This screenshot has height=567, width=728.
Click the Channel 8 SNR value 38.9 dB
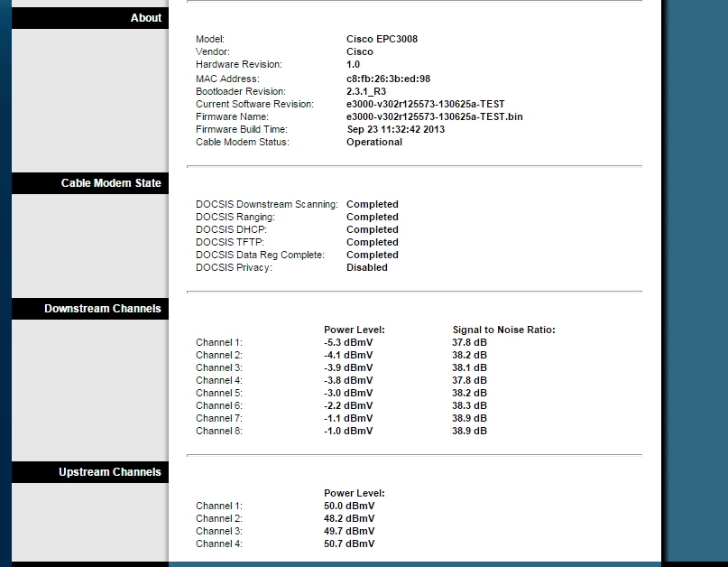pyautogui.click(x=469, y=431)
